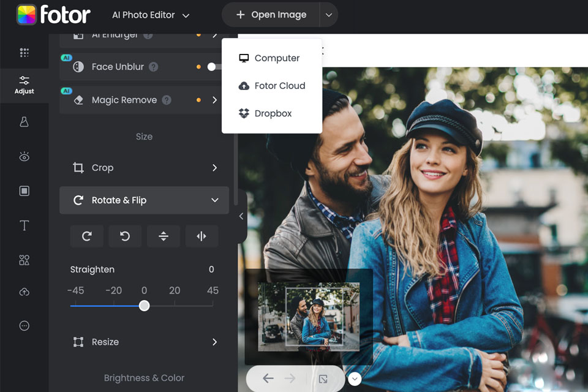Expand the Resize options

(214, 342)
